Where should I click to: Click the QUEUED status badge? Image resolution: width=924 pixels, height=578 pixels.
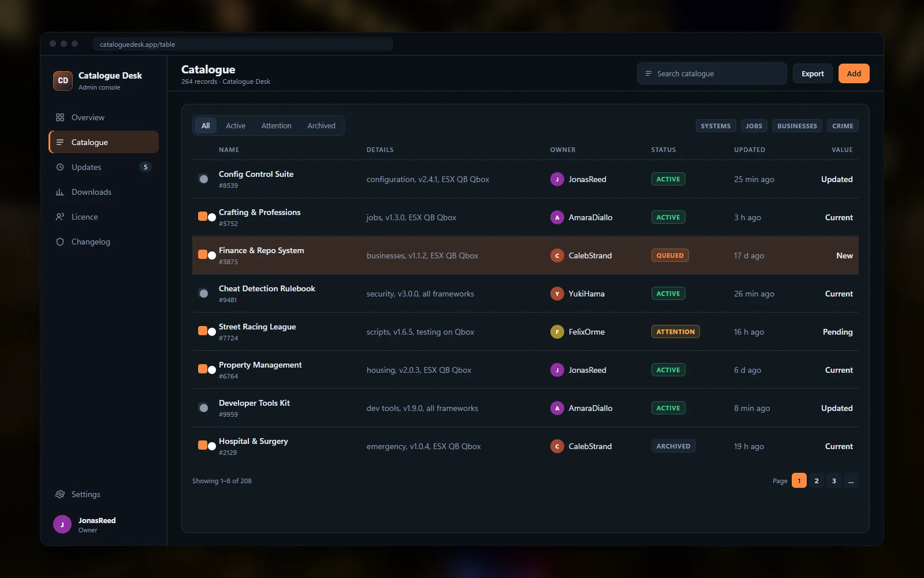coord(670,255)
